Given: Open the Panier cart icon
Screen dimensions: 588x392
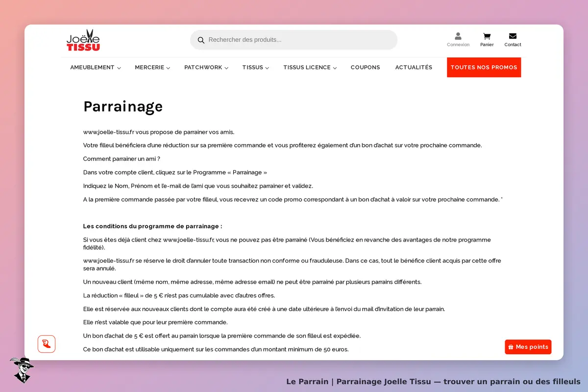Looking at the screenshot, I should [487, 36].
